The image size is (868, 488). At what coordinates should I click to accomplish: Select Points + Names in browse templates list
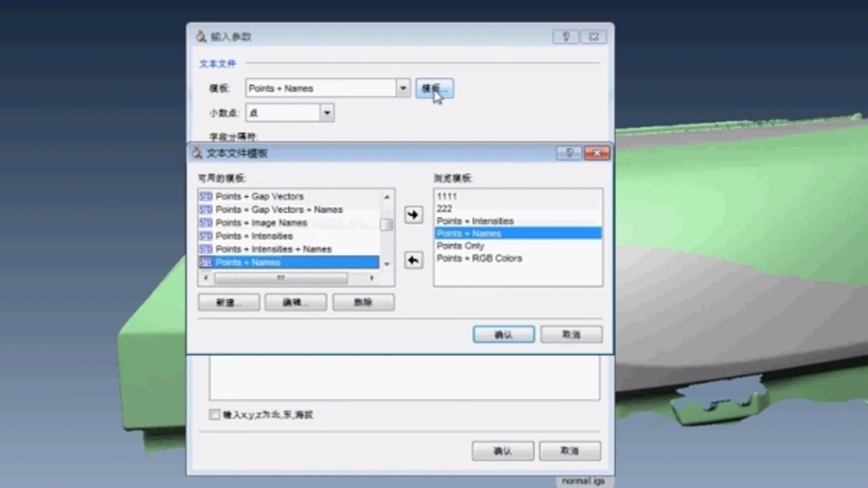coord(517,233)
